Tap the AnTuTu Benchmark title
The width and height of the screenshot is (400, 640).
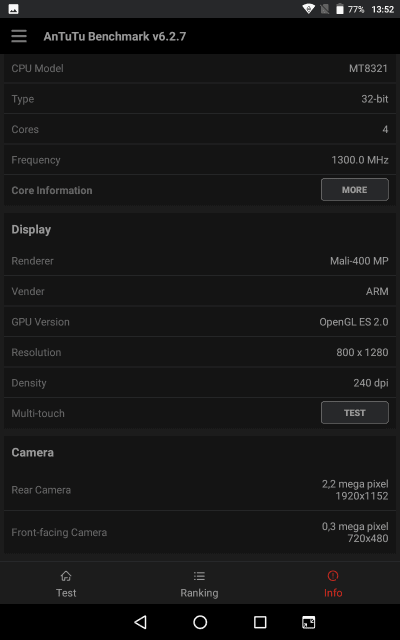[115, 36]
